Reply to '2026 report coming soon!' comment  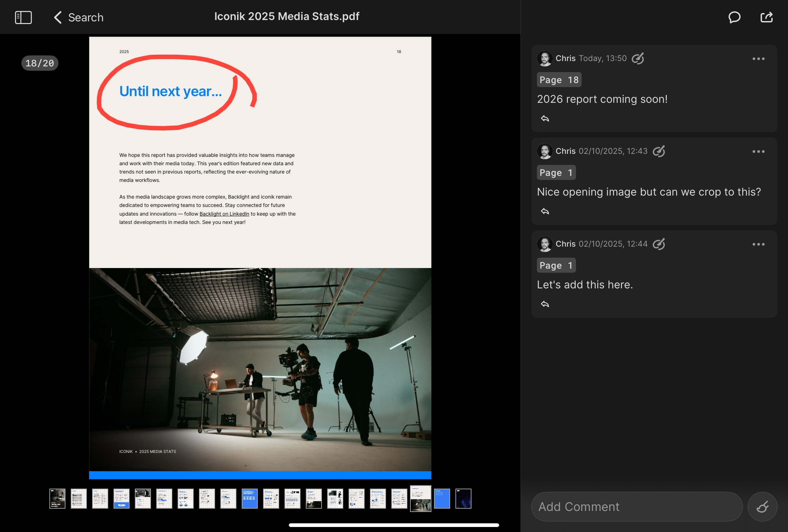click(x=545, y=118)
